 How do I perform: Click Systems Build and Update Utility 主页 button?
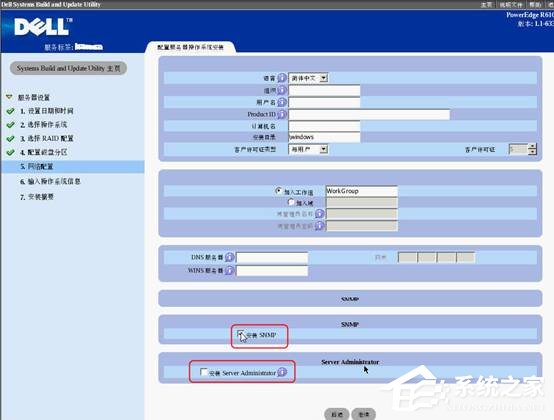[x=68, y=68]
